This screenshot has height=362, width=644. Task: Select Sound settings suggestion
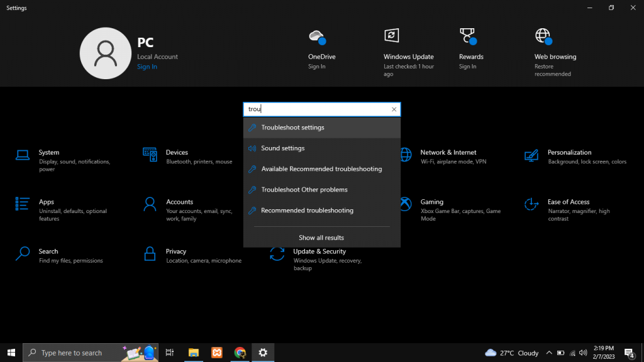click(x=321, y=148)
